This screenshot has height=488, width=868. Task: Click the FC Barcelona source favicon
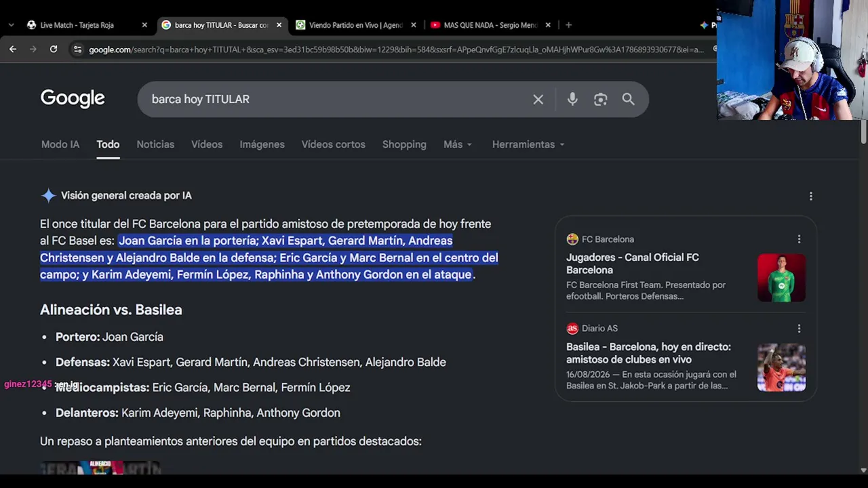572,239
